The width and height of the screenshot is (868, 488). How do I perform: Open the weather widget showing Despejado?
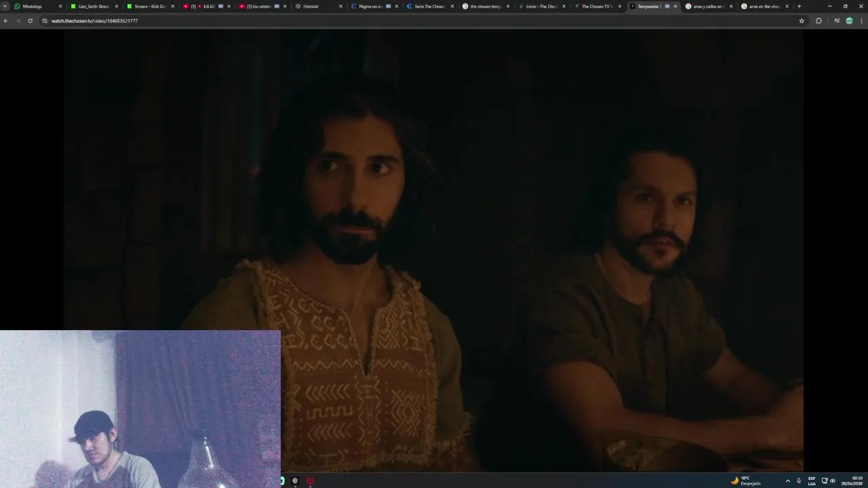point(746,481)
